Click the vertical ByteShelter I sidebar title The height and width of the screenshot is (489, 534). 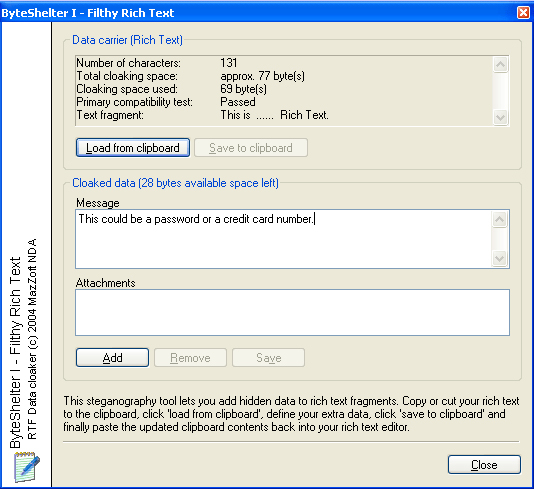pyautogui.click(x=16, y=352)
